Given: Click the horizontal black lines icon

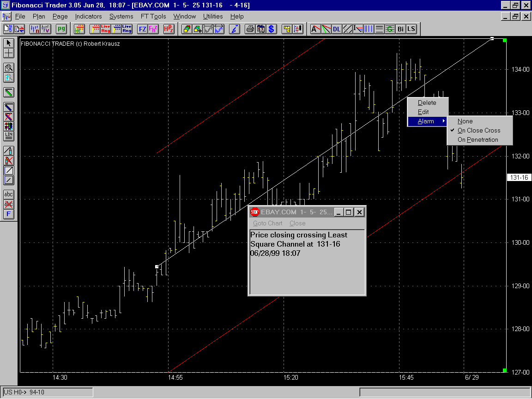Looking at the screenshot, I should click(379, 29).
